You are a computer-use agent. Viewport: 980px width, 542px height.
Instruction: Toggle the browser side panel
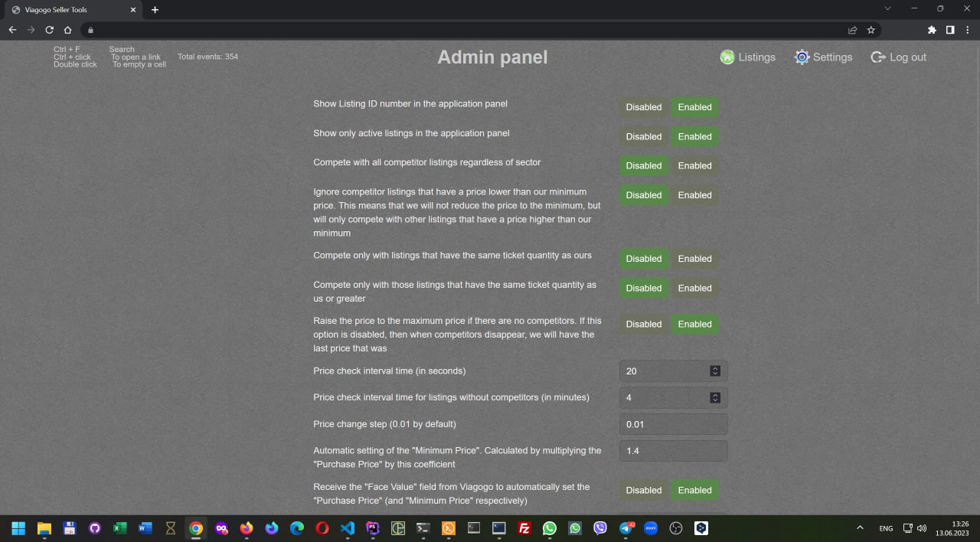click(x=950, y=30)
